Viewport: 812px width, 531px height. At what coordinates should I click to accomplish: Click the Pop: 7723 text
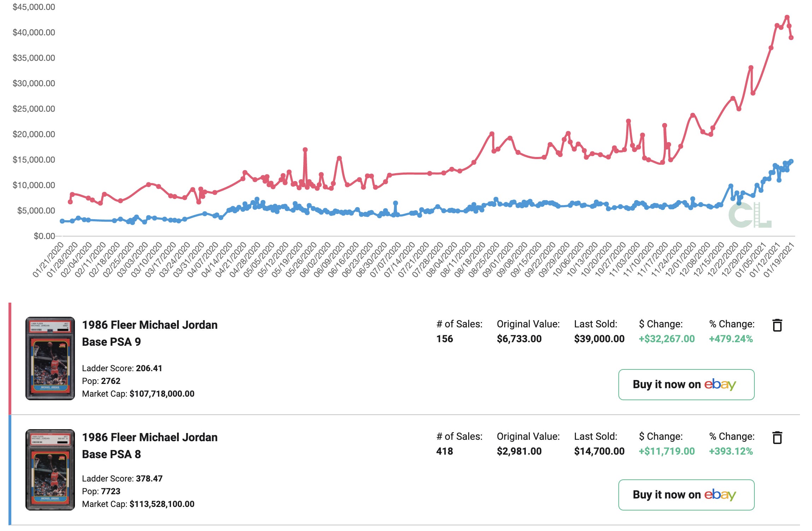point(101,491)
